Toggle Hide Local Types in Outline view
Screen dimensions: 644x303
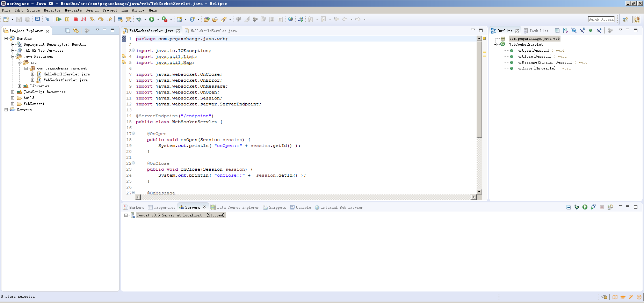(599, 31)
